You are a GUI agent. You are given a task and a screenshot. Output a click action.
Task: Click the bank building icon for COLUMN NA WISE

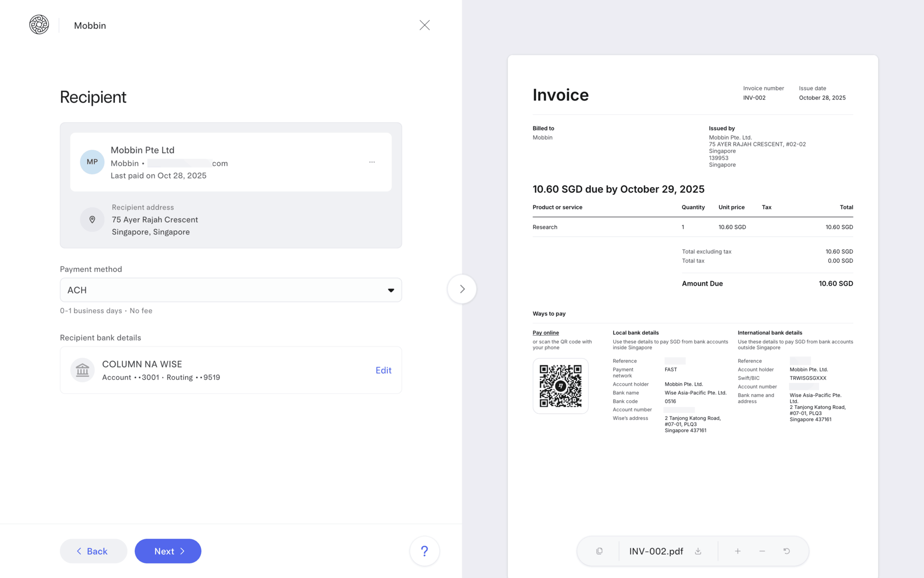click(x=82, y=370)
